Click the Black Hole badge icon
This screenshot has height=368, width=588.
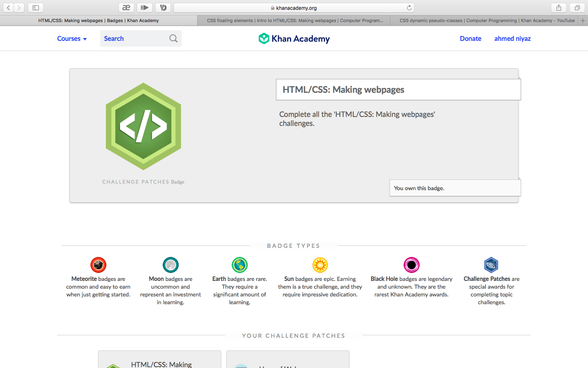[x=412, y=265]
